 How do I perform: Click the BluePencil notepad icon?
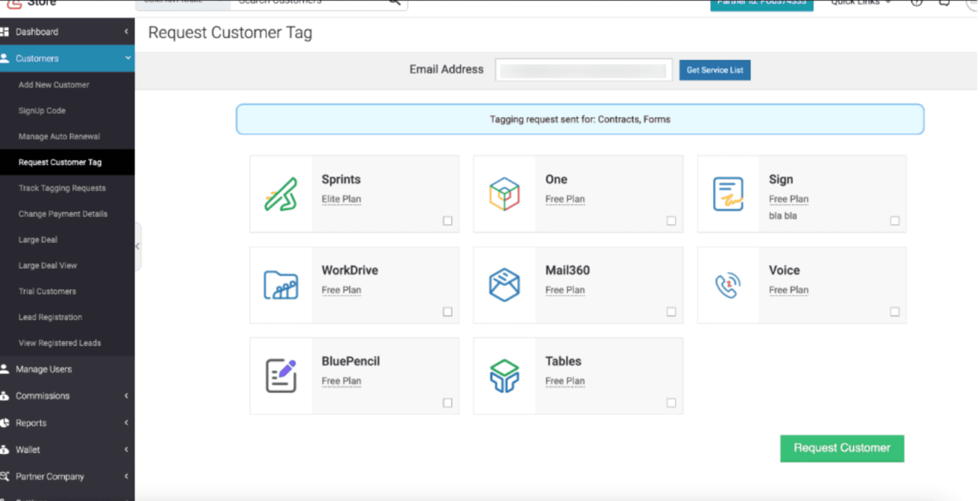coord(281,376)
